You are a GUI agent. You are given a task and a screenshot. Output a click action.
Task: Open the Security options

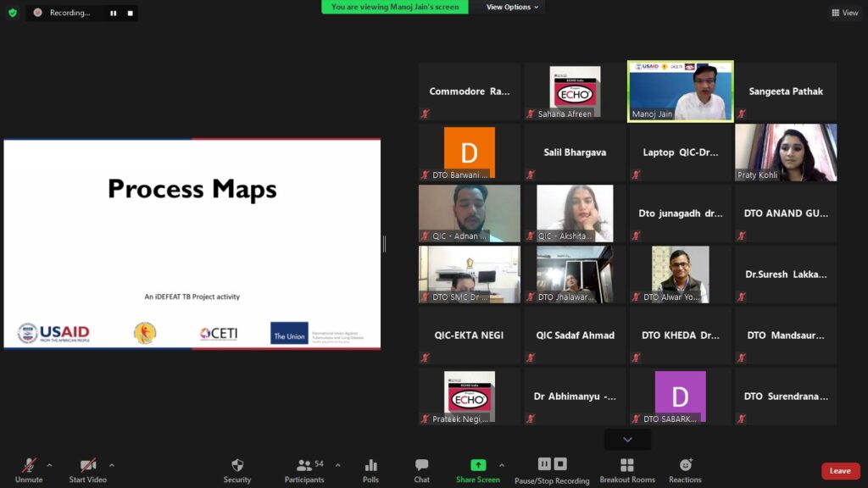pos(237,466)
